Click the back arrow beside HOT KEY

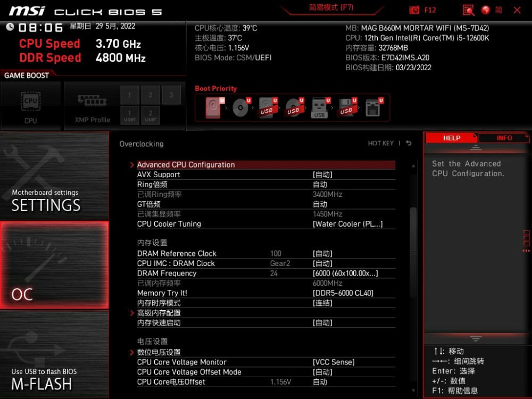[409, 143]
